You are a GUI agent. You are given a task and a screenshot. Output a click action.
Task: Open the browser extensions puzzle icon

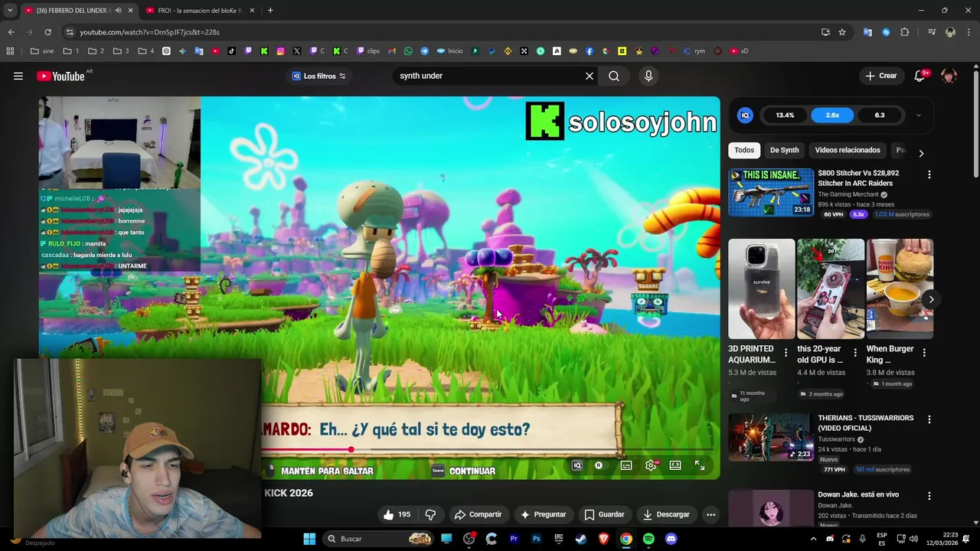905,32
